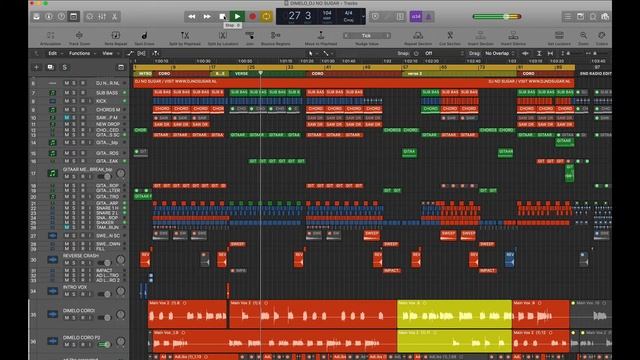
Task: Click the global Solo S button in track header
Action: pos(64,67)
